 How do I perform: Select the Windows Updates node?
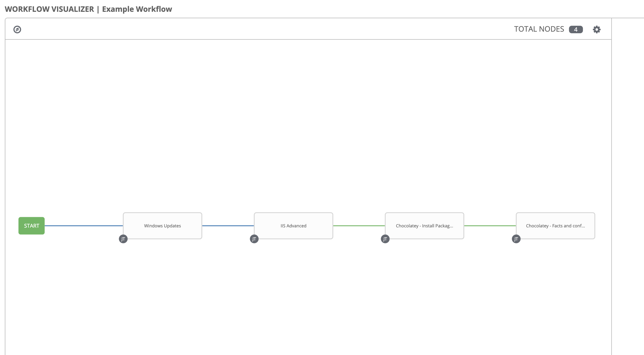coord(162,225)
